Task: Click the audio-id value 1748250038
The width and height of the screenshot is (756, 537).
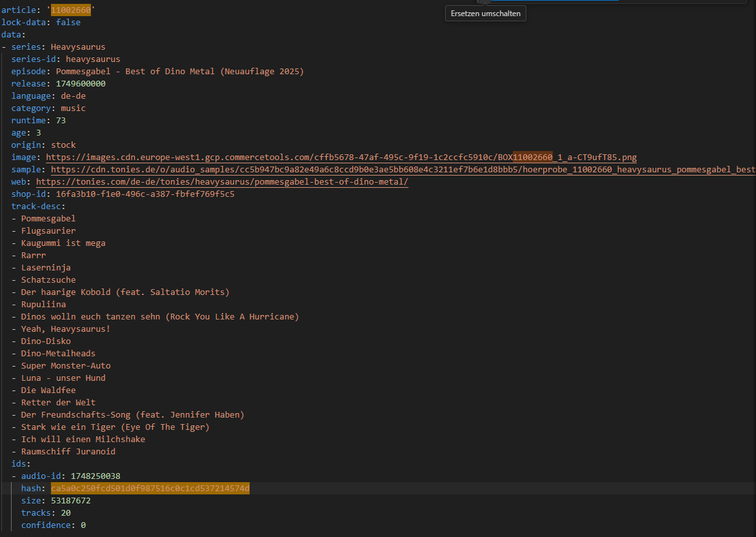Action: coord(95,476)
